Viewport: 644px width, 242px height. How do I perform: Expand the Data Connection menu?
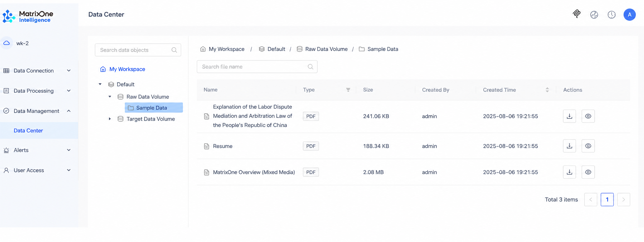(x=37, y=71)
